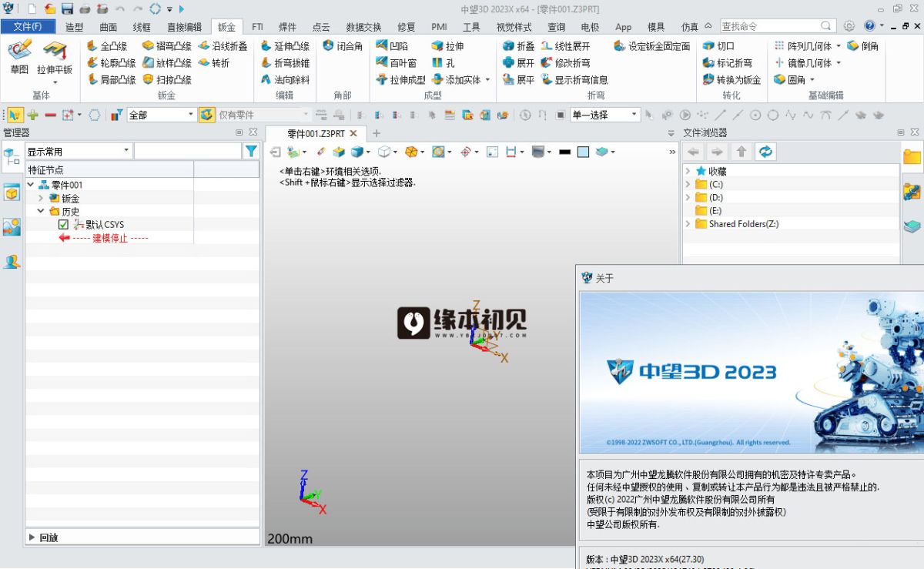Open the 单一选择 dropdown
This screenshot has width=924, height=569.
tap(634, 115)
